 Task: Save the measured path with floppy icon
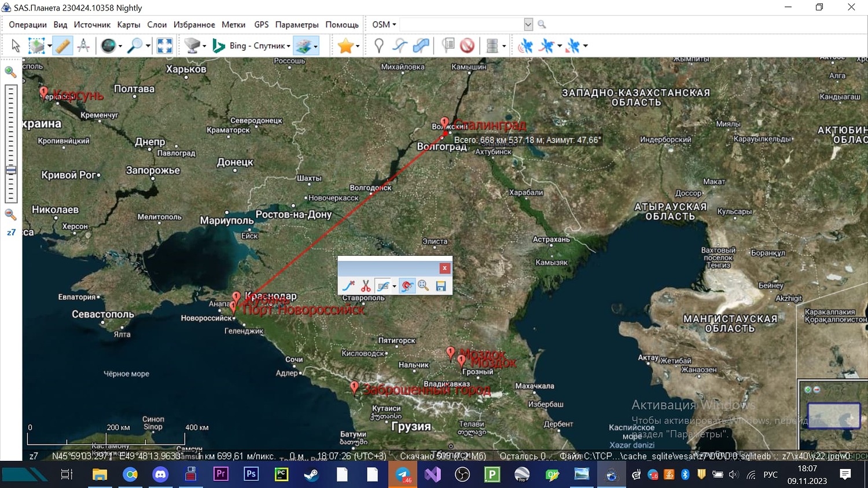(x=441, y=285)
